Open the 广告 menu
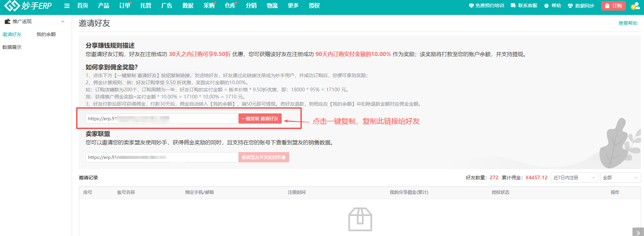Image resolution: width=644 pixels, height=236 pixels. (x=167, y=6)
